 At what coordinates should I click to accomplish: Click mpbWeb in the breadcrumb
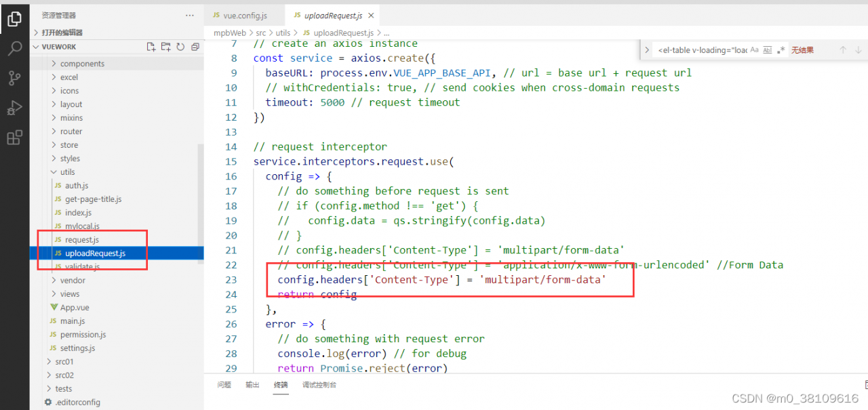click(x=230, y=33)
